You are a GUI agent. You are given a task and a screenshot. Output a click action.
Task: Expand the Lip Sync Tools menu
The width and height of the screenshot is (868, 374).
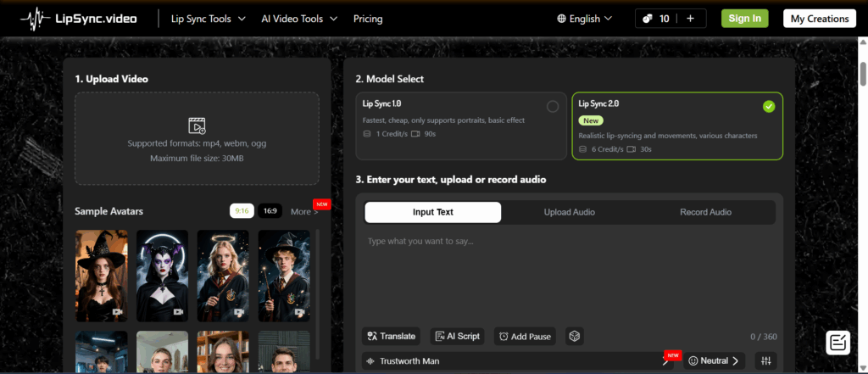point(209,19)
